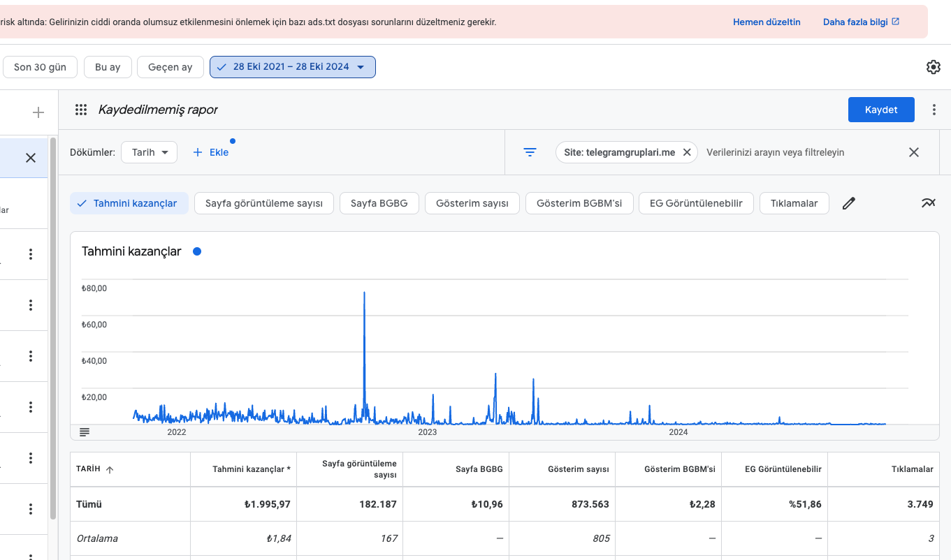Screen dimensions: 951x560
Task: Enable the Tıklamalar metric chip
Action: 794,203
